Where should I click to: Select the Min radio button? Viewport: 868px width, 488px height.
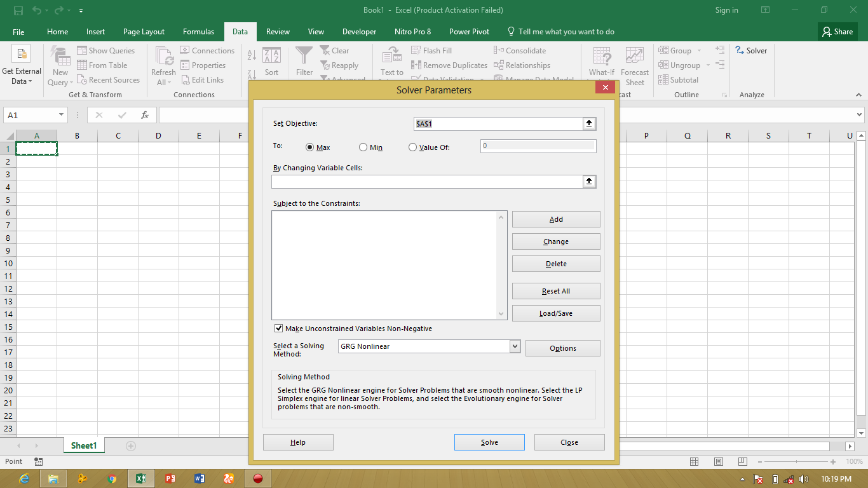pyautogui.click(x=363, y=147)
